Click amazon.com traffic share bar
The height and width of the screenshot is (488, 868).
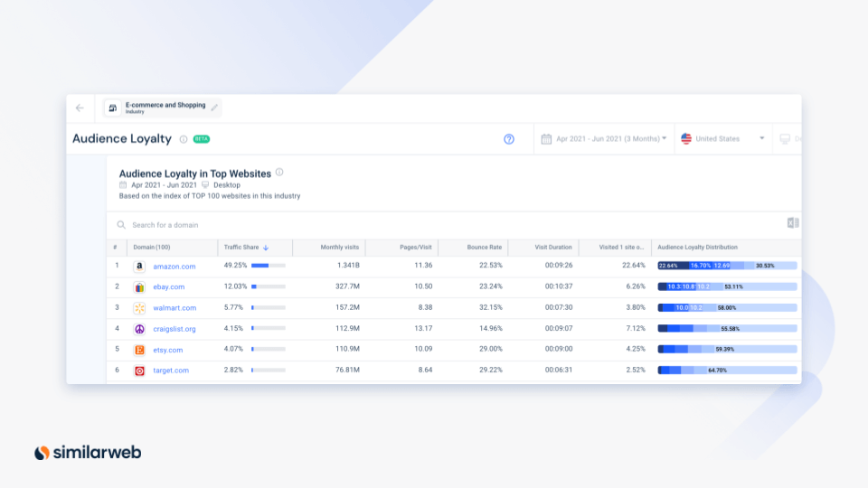(x=269, y=266)
